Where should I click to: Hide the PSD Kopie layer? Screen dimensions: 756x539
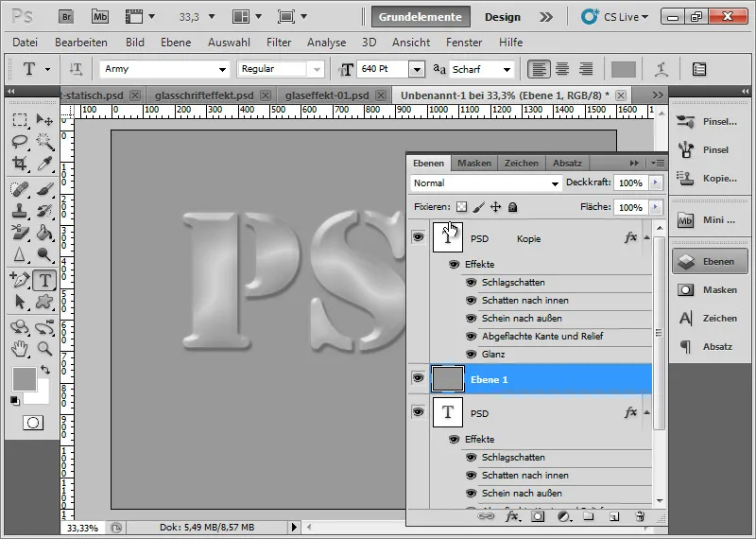pos(418,237)
